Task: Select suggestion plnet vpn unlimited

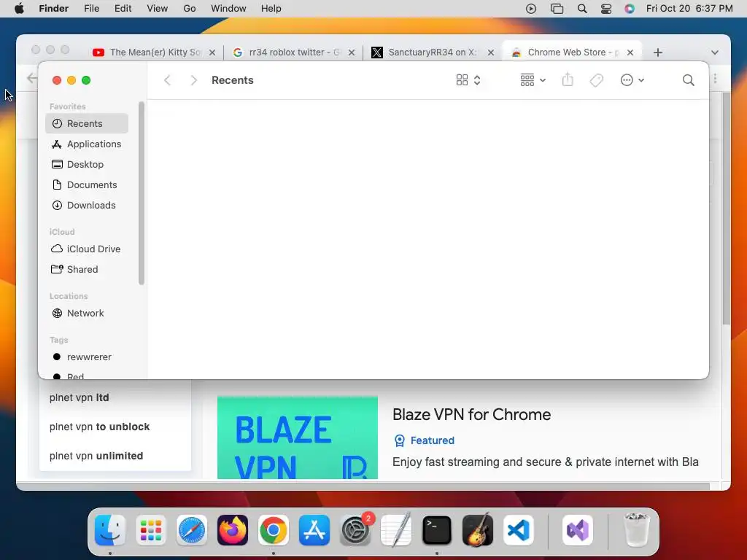Action: pyautogui.click(x=96, y=456)
